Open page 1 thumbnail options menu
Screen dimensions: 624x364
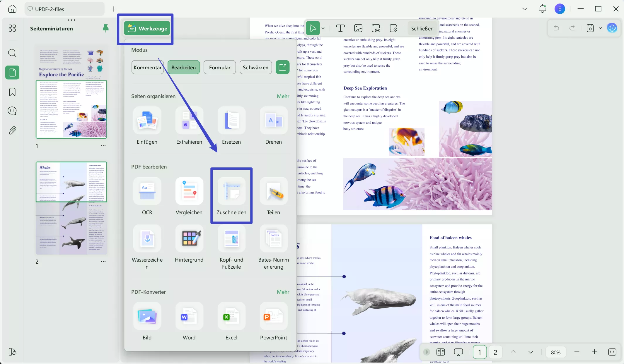[x=103, y=146]
